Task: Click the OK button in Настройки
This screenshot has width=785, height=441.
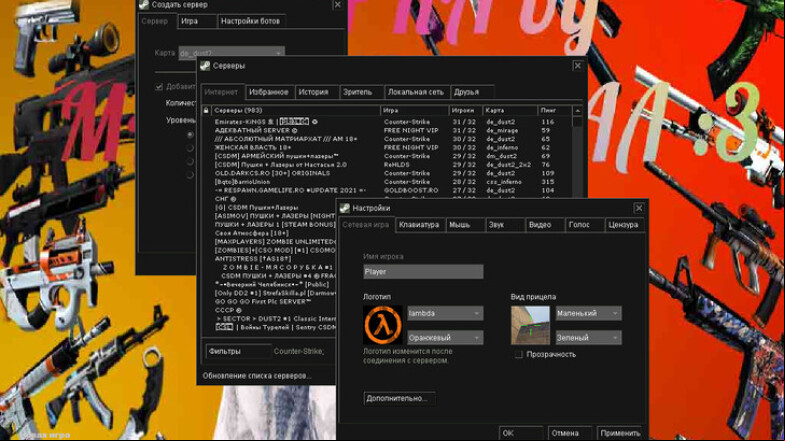Action: click(x=521, y=433)
